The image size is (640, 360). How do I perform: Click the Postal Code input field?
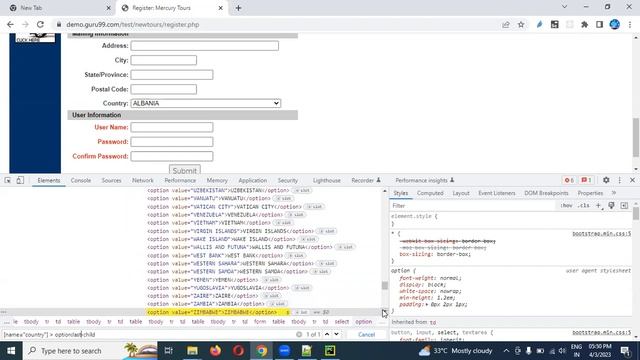click(x=164, y=89)
